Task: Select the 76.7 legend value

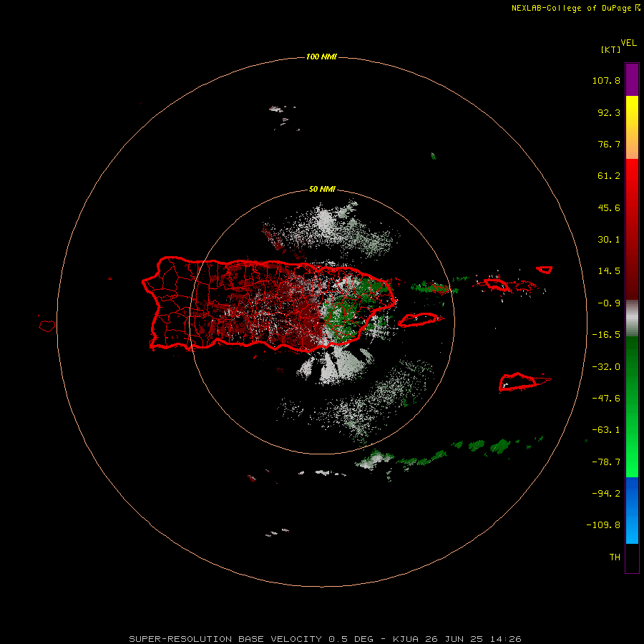Action: [609, 144]
